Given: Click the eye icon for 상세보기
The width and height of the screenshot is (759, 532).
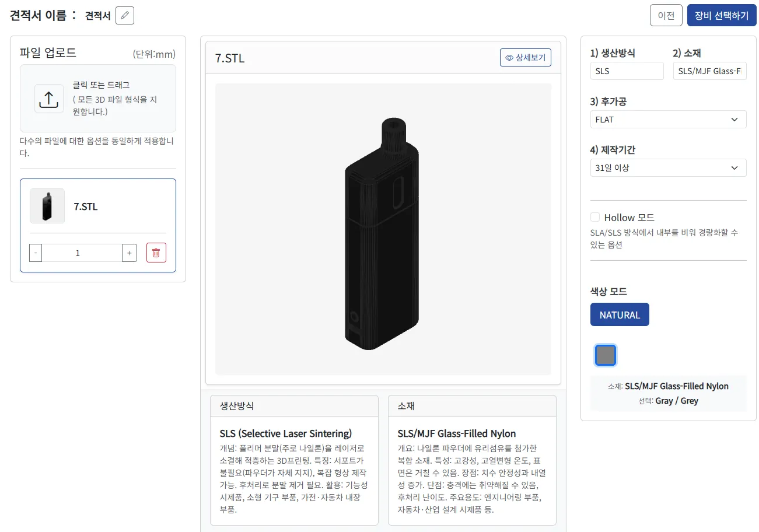Looking at the screenshot, I should [x=509, y=58].
